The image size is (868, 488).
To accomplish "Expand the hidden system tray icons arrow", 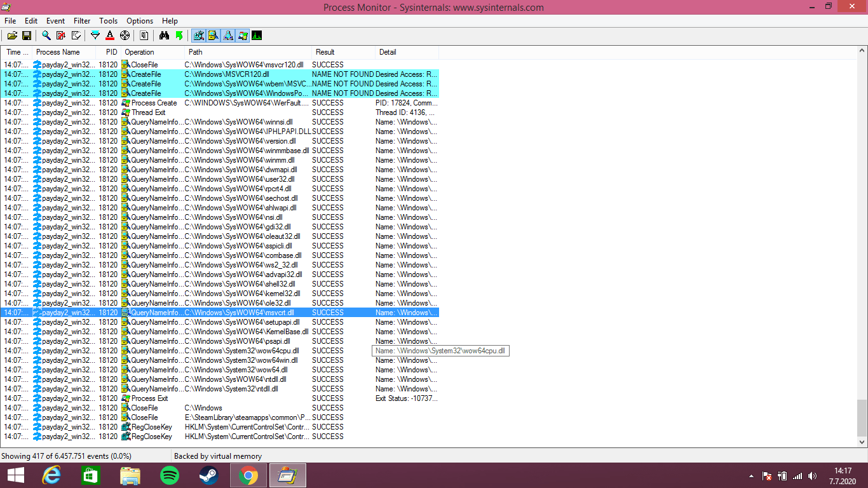I will (752, 476).
